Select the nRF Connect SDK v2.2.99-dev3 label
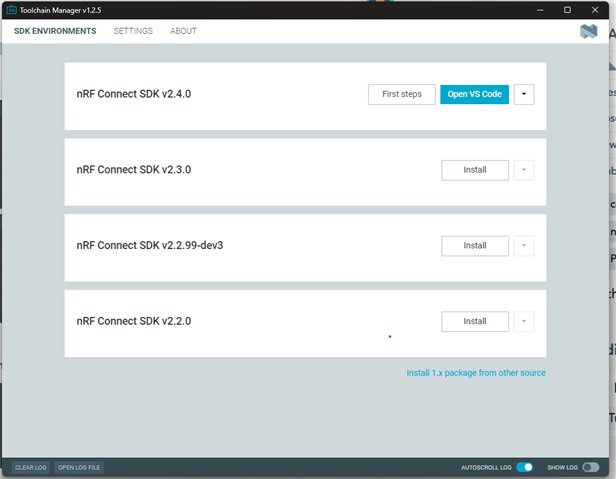Image resolution: width=616 pixels, height=479 pixels. coord(150,246)
